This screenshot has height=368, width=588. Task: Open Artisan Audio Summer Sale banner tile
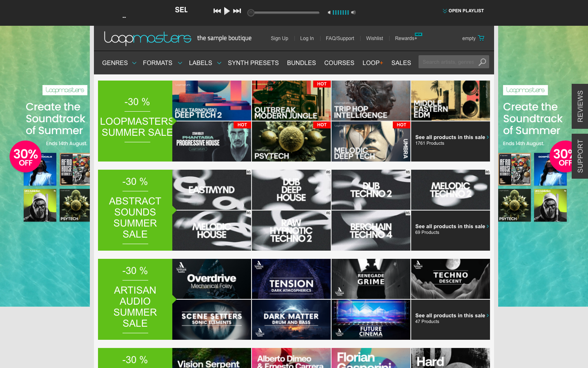pyautogui.click(x=135, y=299)
